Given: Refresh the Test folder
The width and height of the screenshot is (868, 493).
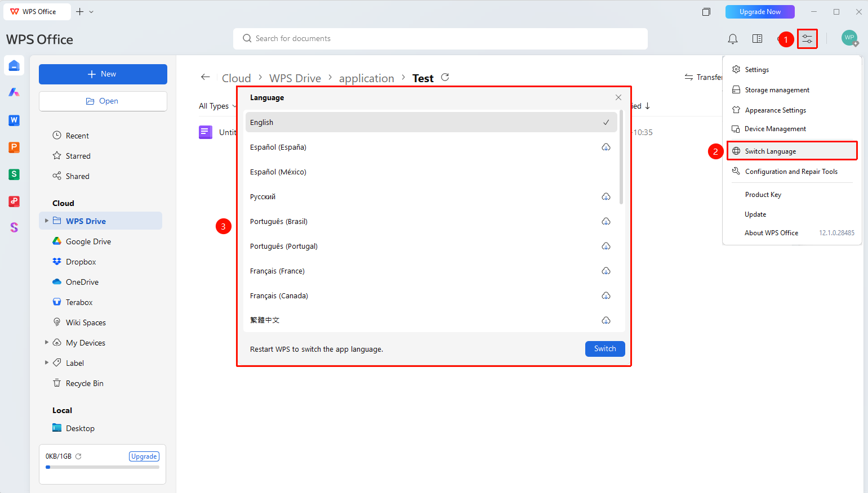Looking at the screenshot, I should tap(445, 78).
